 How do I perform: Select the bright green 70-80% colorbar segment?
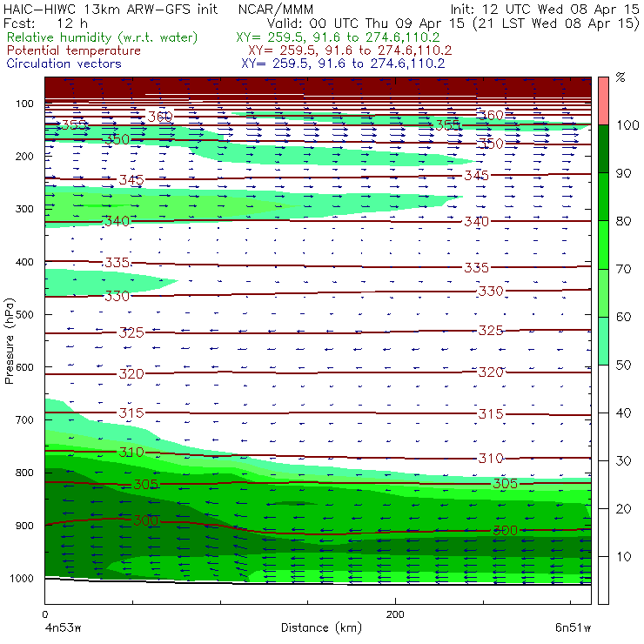point(603,245)
